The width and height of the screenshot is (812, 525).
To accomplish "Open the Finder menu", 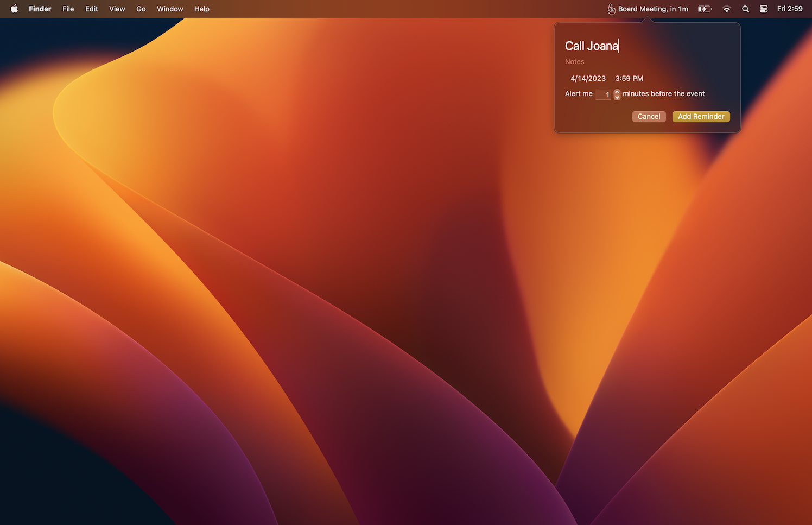I will pyautogui.click(x=40, y=9).
